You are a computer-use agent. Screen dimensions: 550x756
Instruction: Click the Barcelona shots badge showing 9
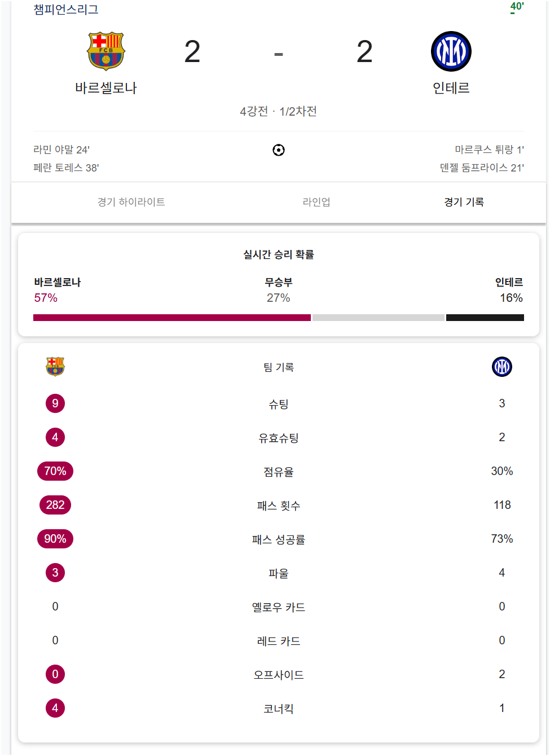[55, 403]
